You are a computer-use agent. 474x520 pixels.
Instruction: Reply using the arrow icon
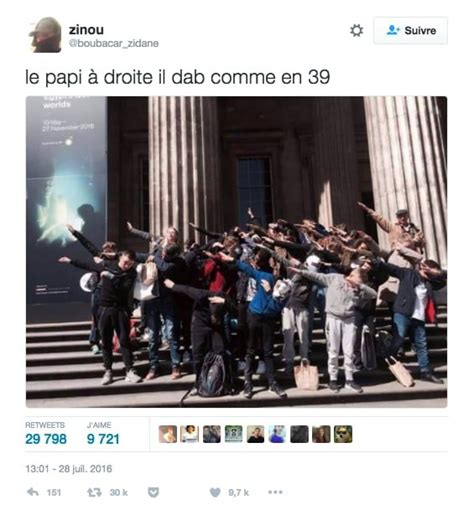click(33, 492)
